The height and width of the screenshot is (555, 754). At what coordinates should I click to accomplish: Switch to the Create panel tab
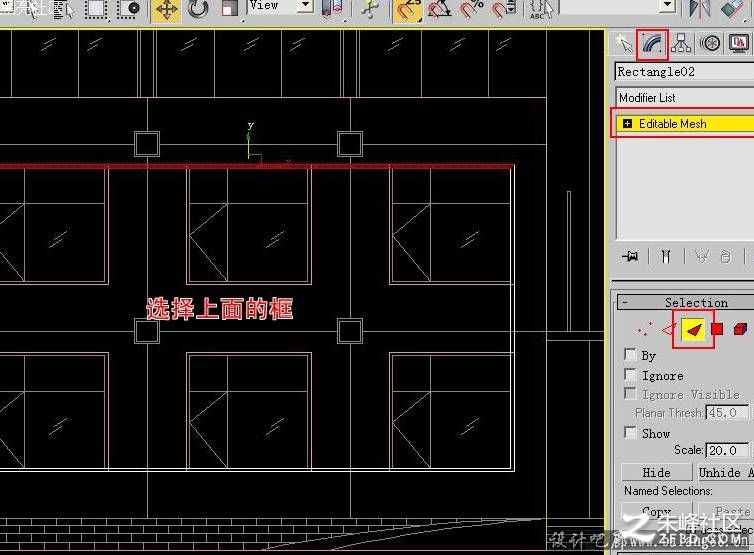tap(624, 44)
